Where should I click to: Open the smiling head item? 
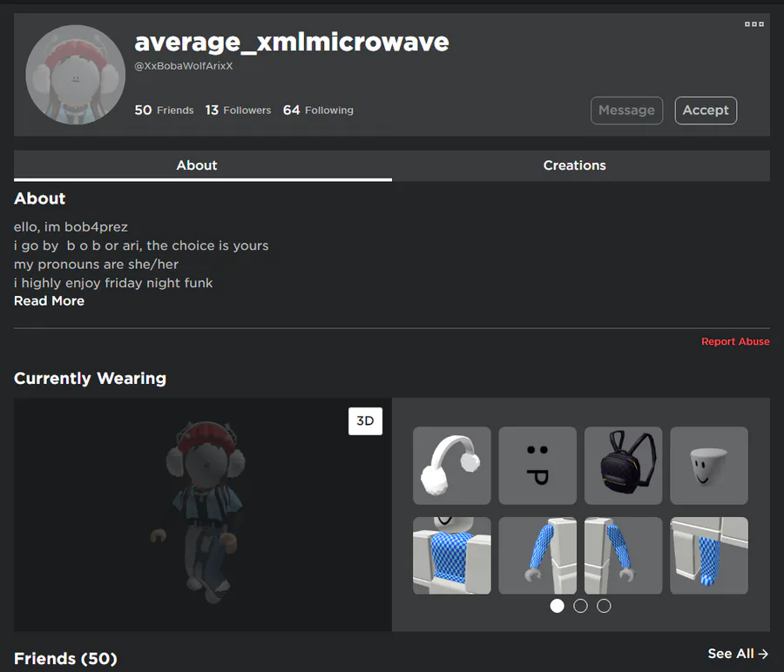[709, 465]
